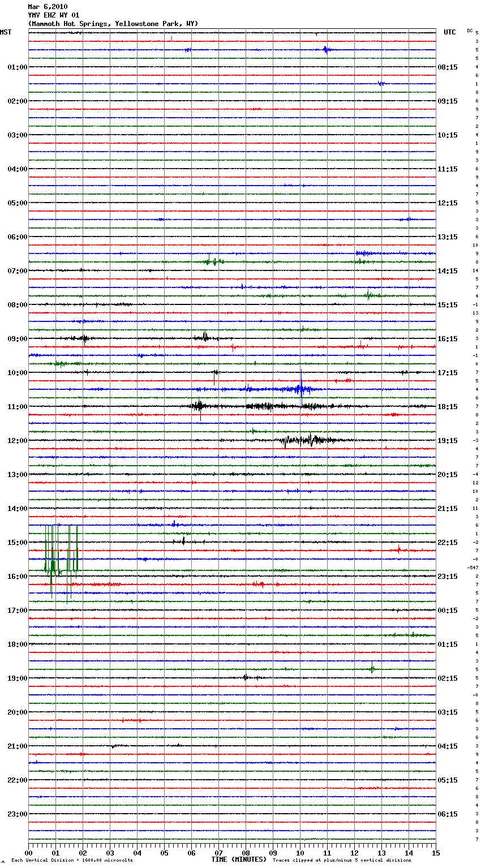Click the 15:15 UTC time label
This screenshot has width=481, height=868.
point(448,305)
